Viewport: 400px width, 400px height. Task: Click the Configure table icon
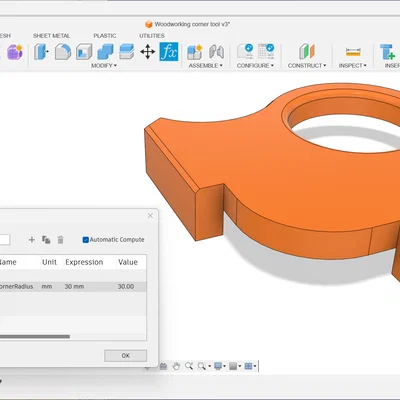coord(266,52)
